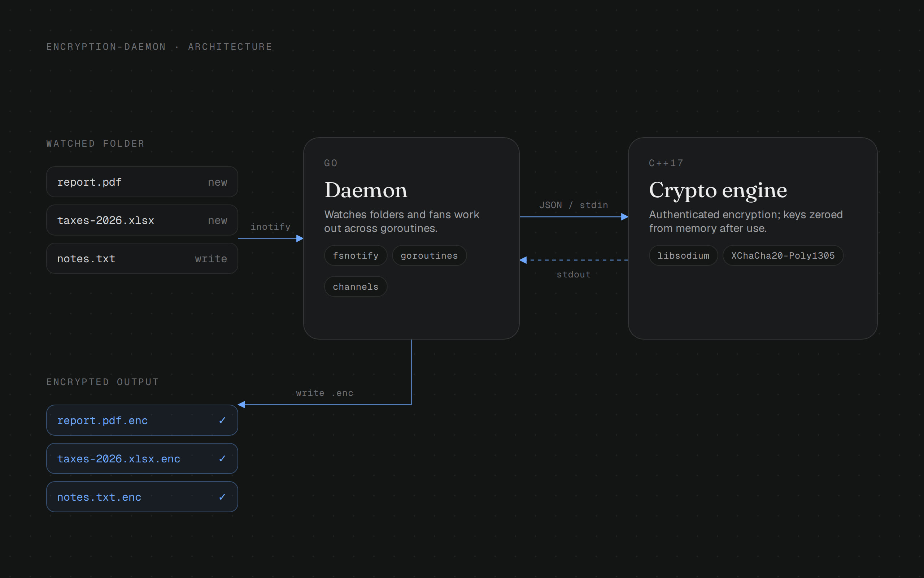Select the goroutines tag chip
The height and width of the screenshot is (578, 924).
(x=429, y=255)
